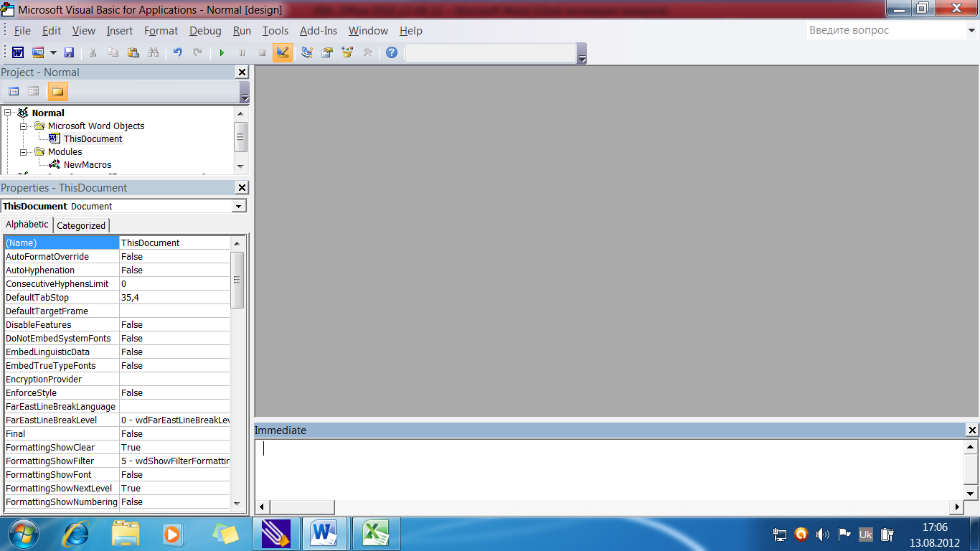980x551 pixels.
Task: Click the Cut scissors icon
Action: coord(93,52)
